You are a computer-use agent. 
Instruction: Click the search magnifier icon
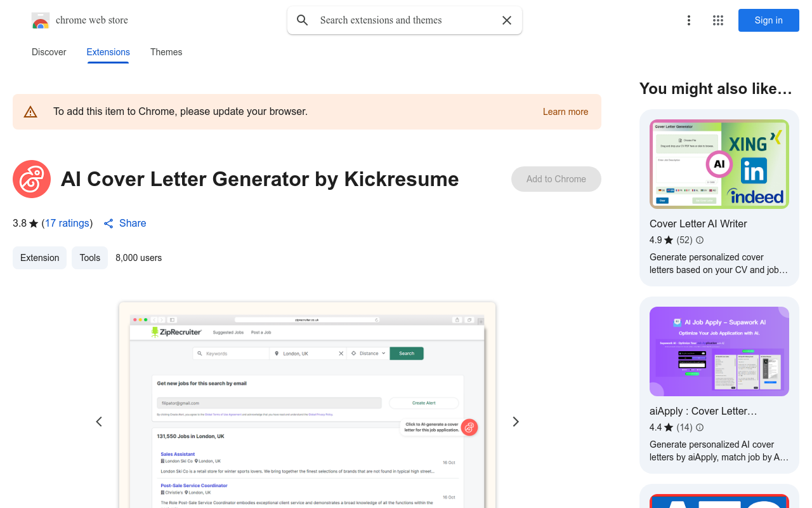coord(303,20)
